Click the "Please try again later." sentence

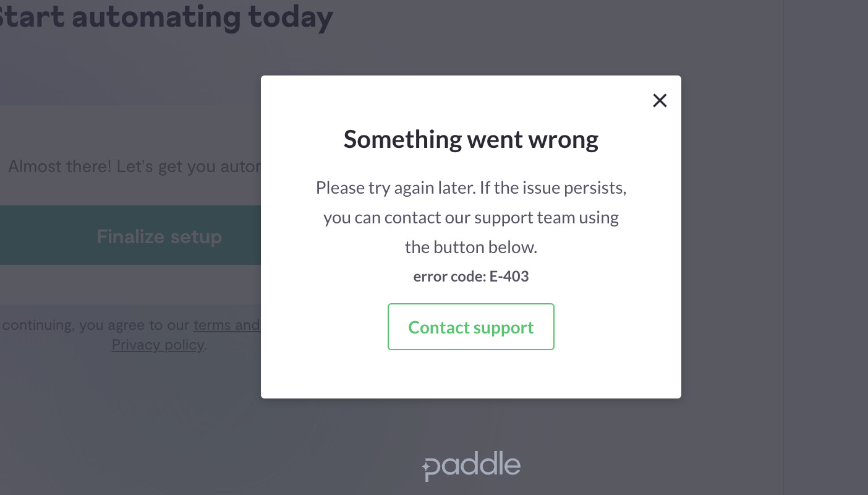click(394, 187)
